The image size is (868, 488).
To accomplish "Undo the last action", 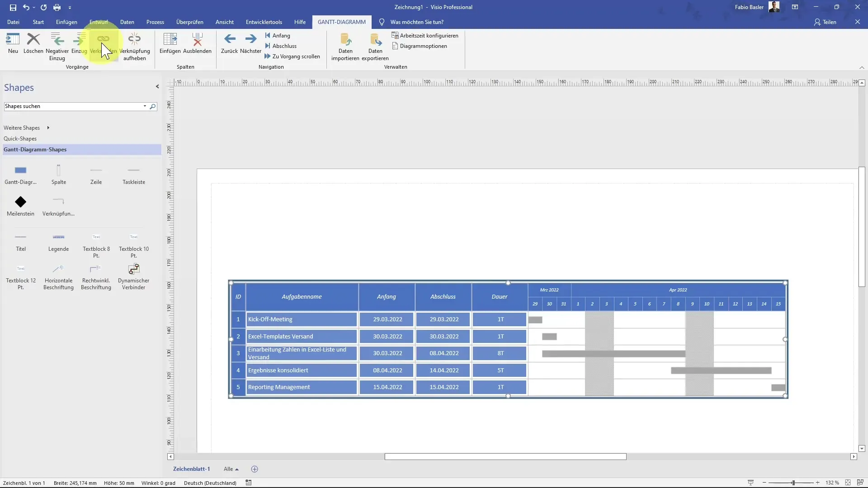I will pos(26,7).
